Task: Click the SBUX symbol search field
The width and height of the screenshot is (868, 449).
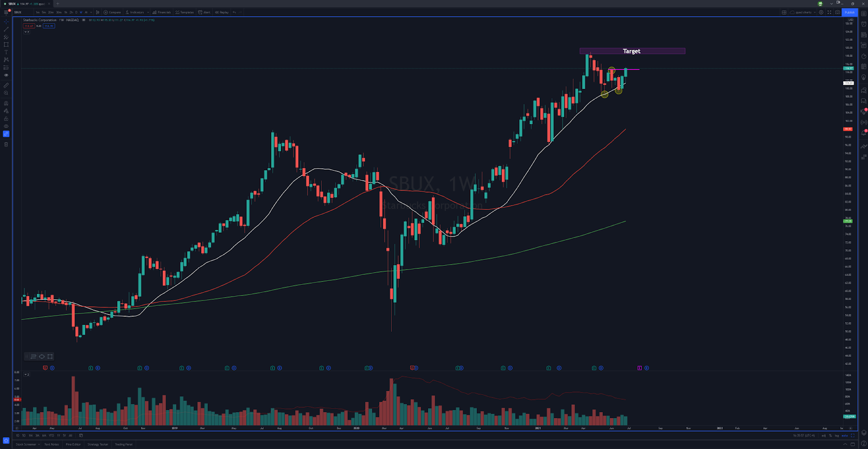Action: pos(22,12)
